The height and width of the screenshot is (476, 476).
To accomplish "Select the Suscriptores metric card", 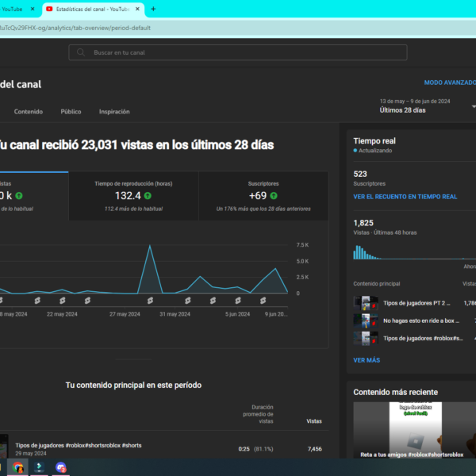I will click(x=263, y=196).
